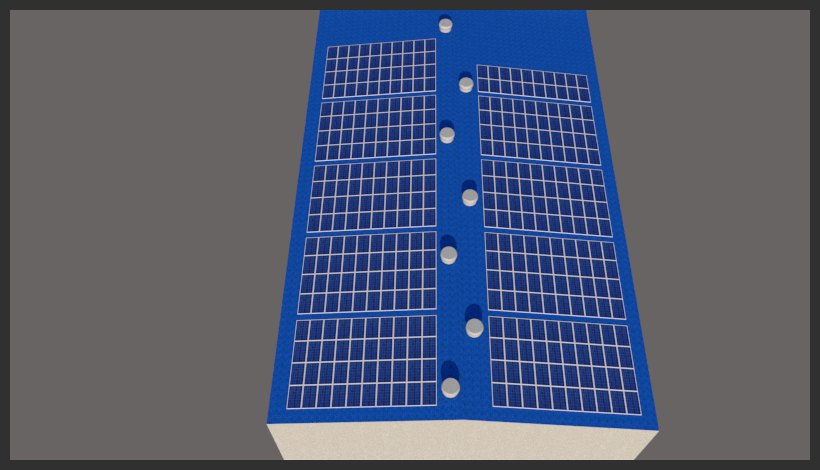
Task: Pick the fourth solar array on right slope
Action: (554, 275)
